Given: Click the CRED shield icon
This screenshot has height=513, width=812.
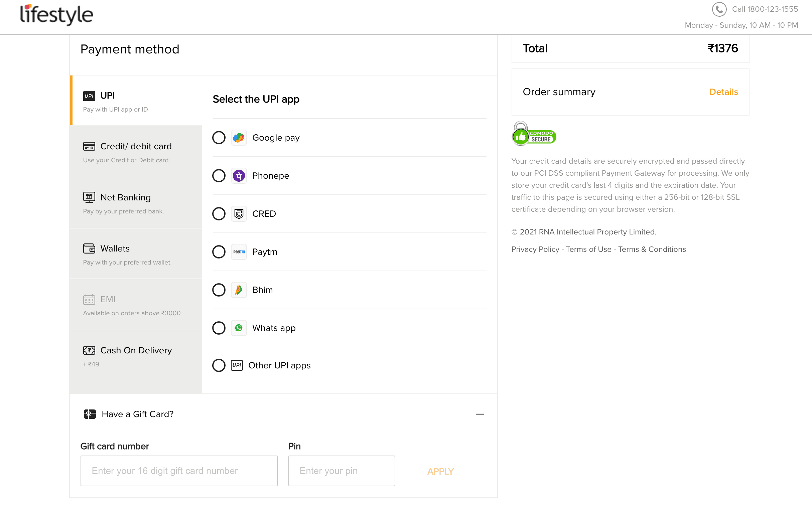Looking at the screenshot, I should (x=239, y=214).
